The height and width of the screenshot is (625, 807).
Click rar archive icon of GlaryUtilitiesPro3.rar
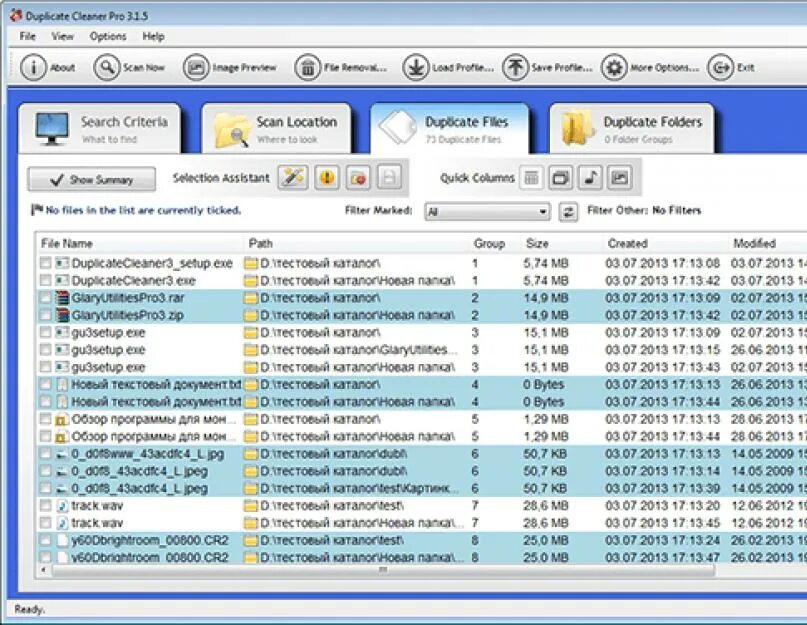(62, 298)
